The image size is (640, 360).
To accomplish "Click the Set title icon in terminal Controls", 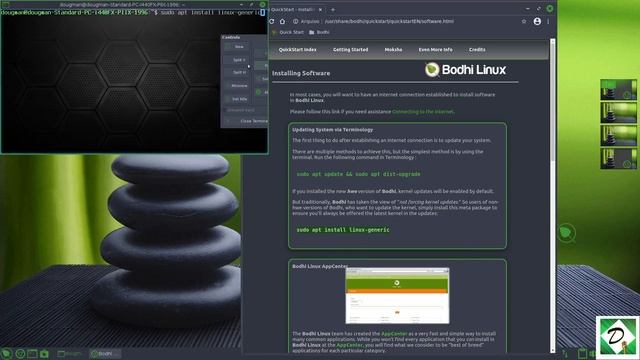I will (228, 99).
